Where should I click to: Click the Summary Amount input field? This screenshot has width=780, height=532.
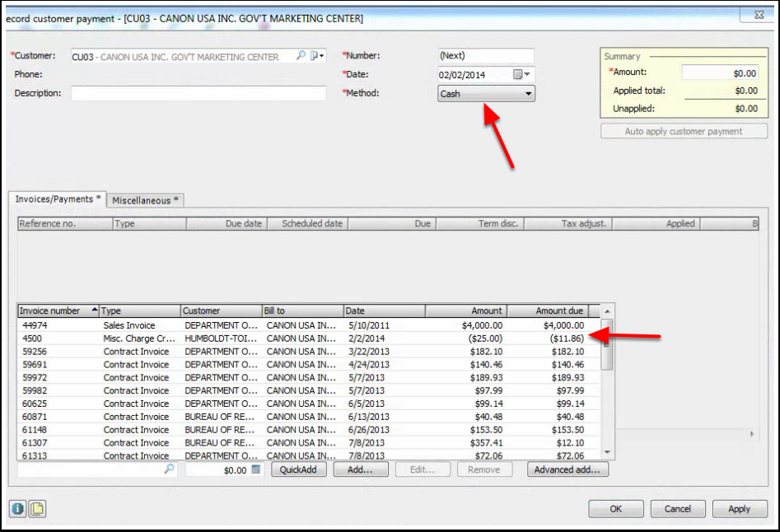pyautogui.click(x=721, y=73)
